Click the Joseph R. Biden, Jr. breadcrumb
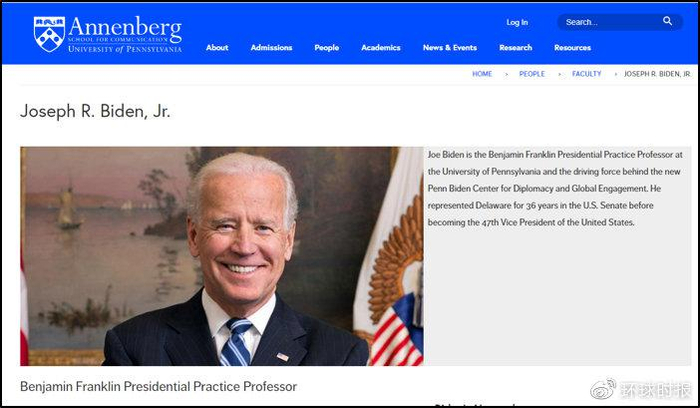Screen dimensions: 700x408 coord(657,74)
